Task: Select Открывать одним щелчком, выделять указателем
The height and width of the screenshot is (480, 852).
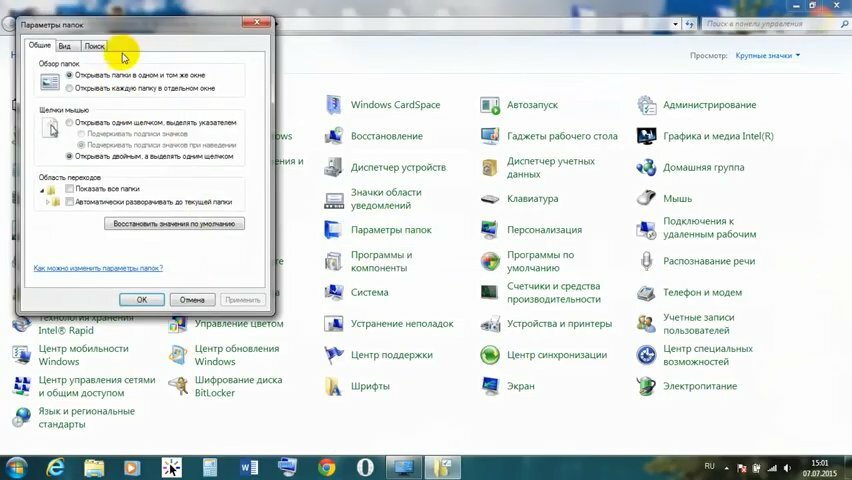Action: point(70,123)
